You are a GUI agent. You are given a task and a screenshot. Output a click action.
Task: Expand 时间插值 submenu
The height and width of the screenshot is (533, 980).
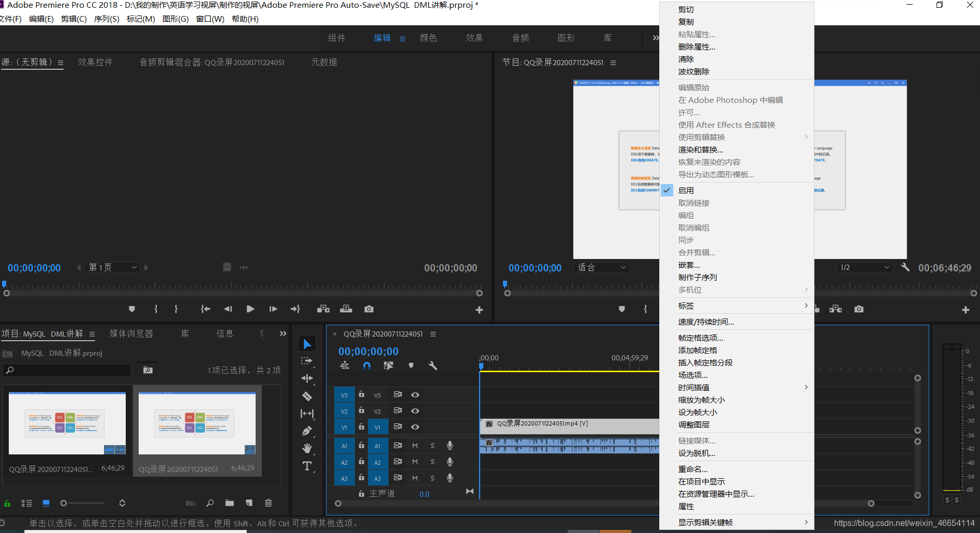click(737, 387)
